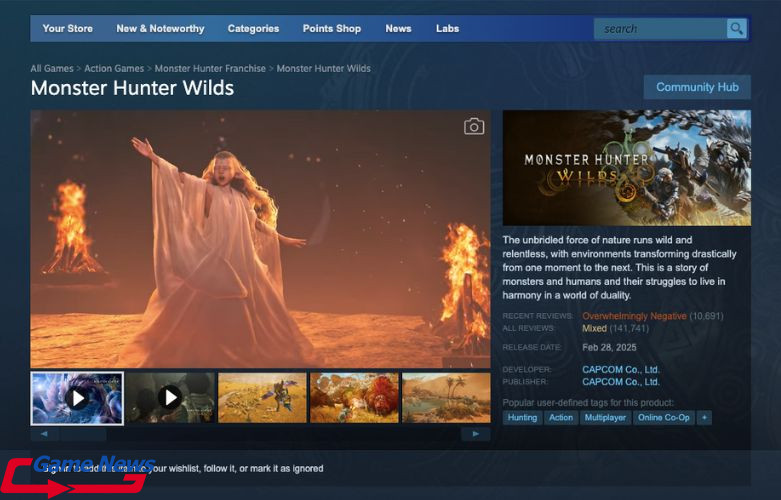Open the Categories menu
The width and height of the screenshot is (781, 500).
tap(253, 29)
